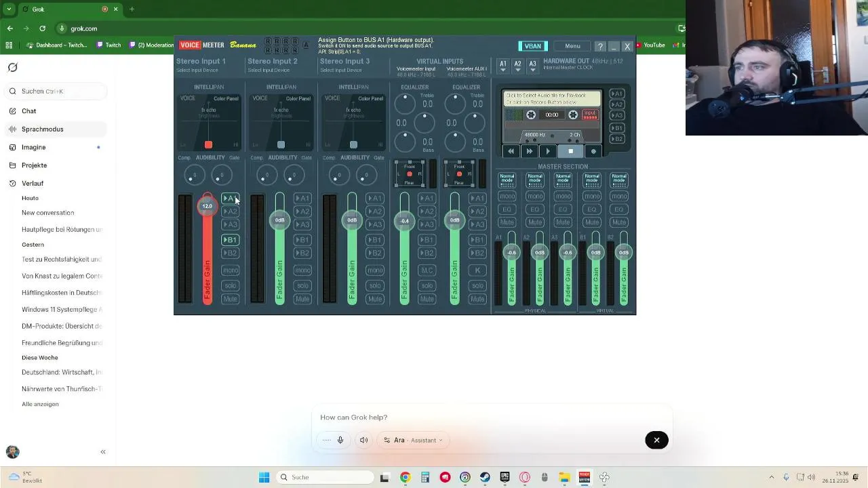The height and width of the screenshot is (488, 868).
Task: Enable A2 bus on Stereo Input 1
Action: [230, 211]
